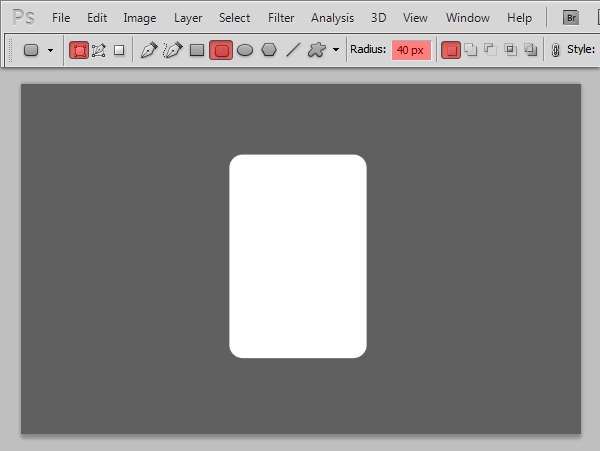Enable Fill Pixels drawing mode

[x=119, y=50]
